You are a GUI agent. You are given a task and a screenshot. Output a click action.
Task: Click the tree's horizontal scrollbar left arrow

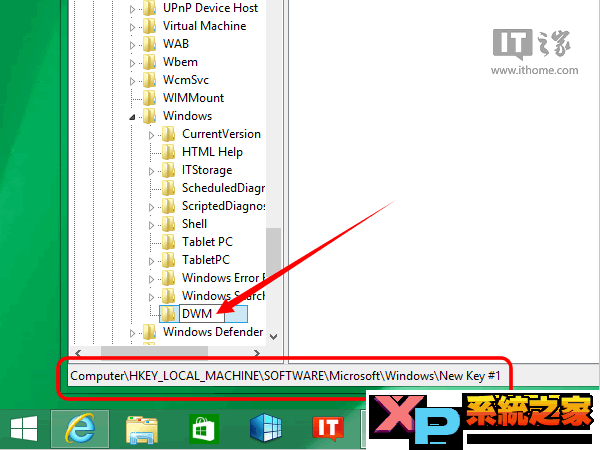(x=76, y=352)
